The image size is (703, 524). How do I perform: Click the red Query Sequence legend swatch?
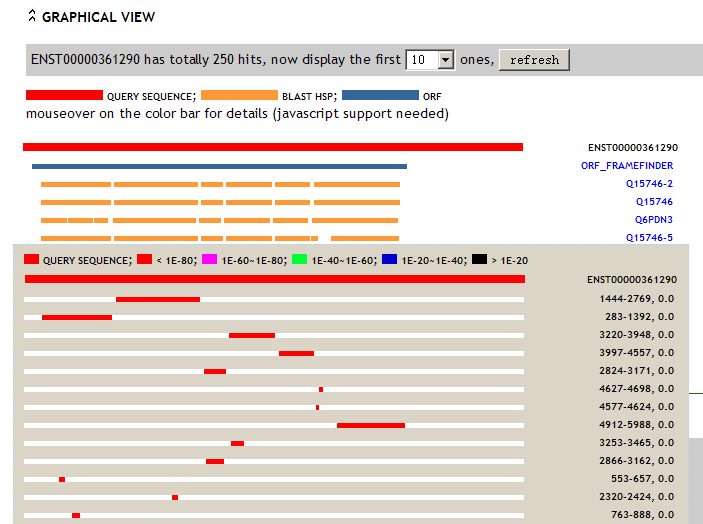pyautogui.click(x=64, y=95)
